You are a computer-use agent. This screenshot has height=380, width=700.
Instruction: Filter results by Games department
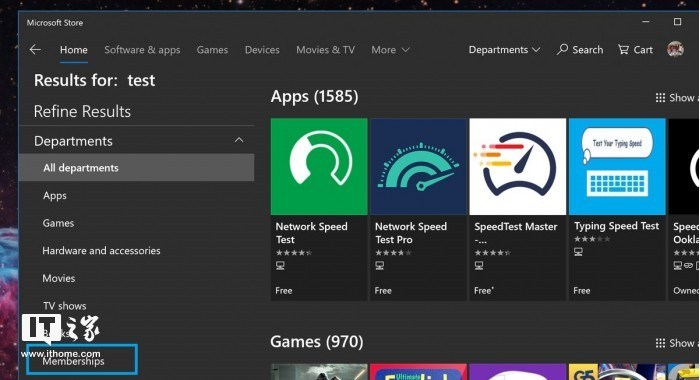point(58,223)
